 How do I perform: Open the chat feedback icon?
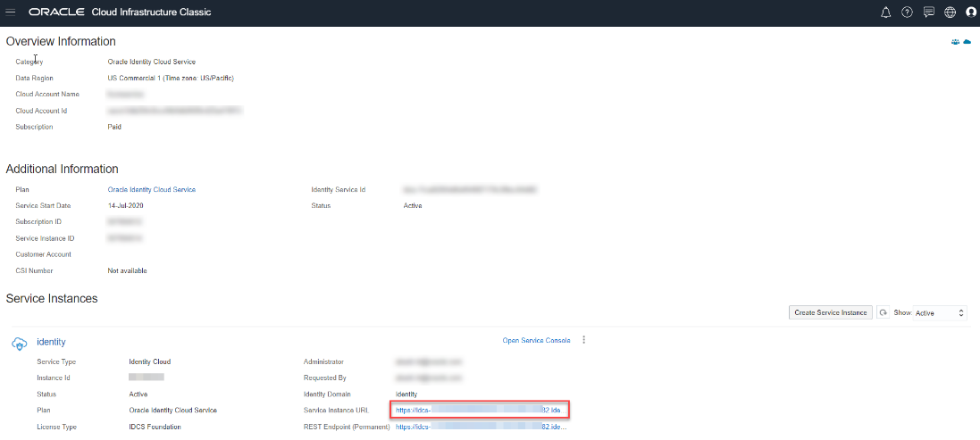[929, 12]
